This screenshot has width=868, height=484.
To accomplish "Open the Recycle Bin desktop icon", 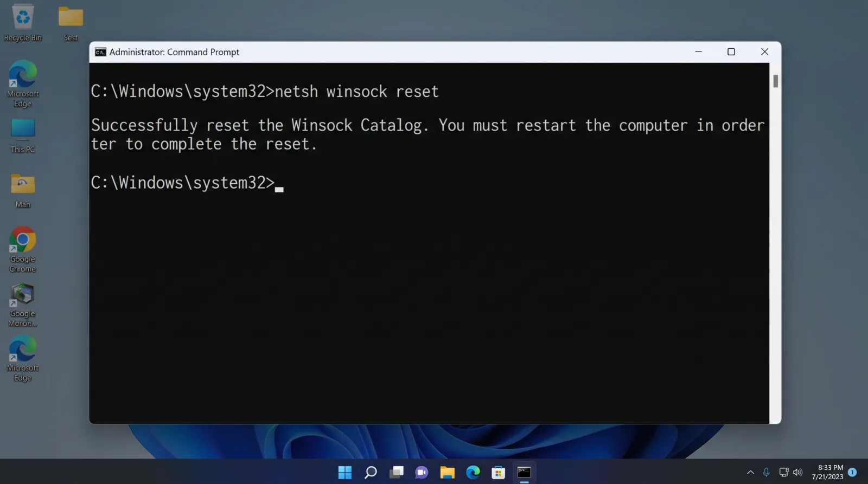I will (23, 23).
